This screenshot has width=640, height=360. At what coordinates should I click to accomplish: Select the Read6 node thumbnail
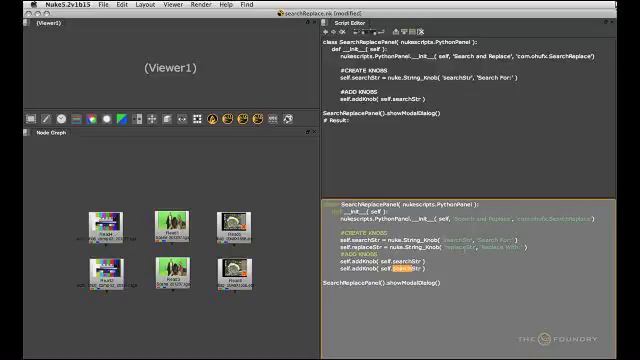(x=235, y=274)
